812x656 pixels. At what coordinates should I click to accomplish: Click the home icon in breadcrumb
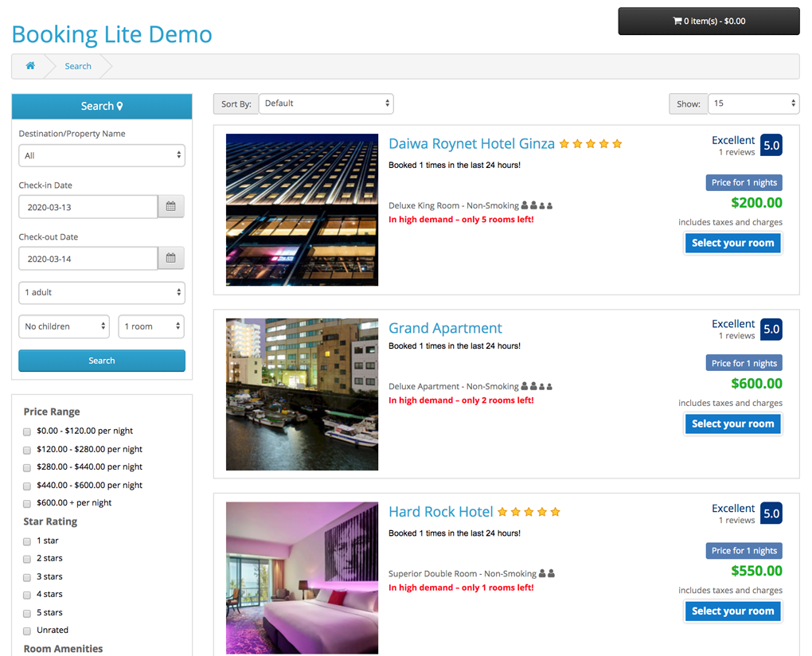(30, 66)
